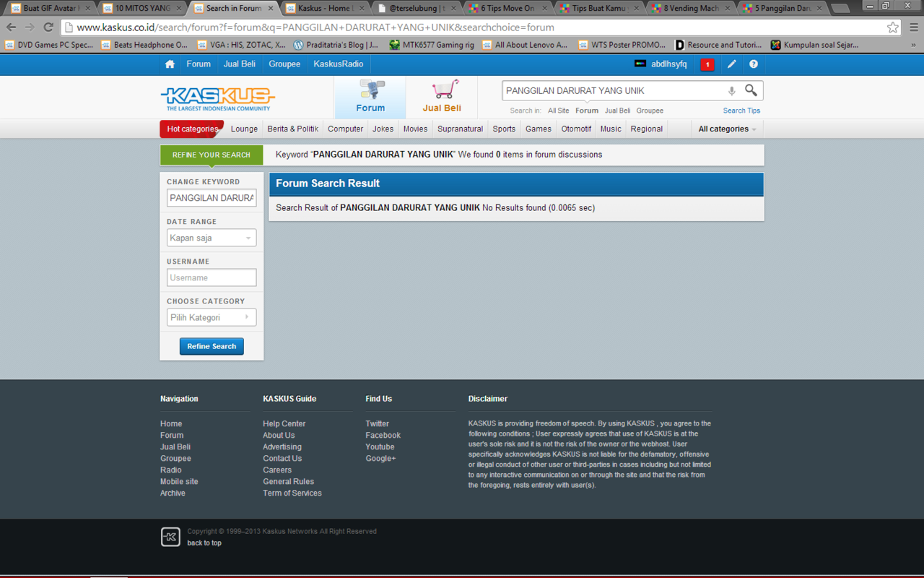Open the Pilih Kategori dropdown
924x578 pixels.
point(212,317)
